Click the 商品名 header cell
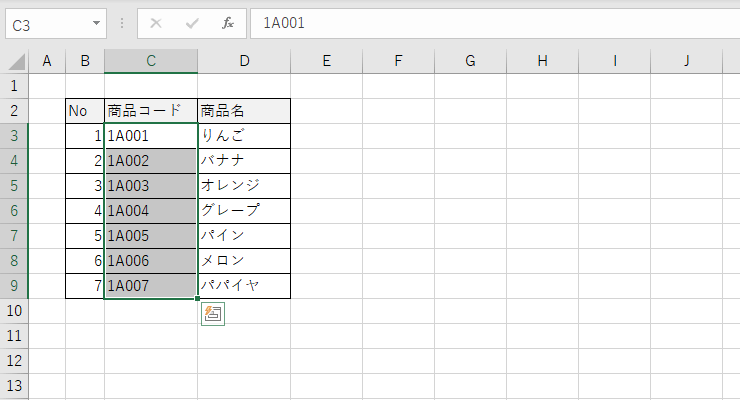Screen dimensions: 740x400 click(x=244, y=111)
